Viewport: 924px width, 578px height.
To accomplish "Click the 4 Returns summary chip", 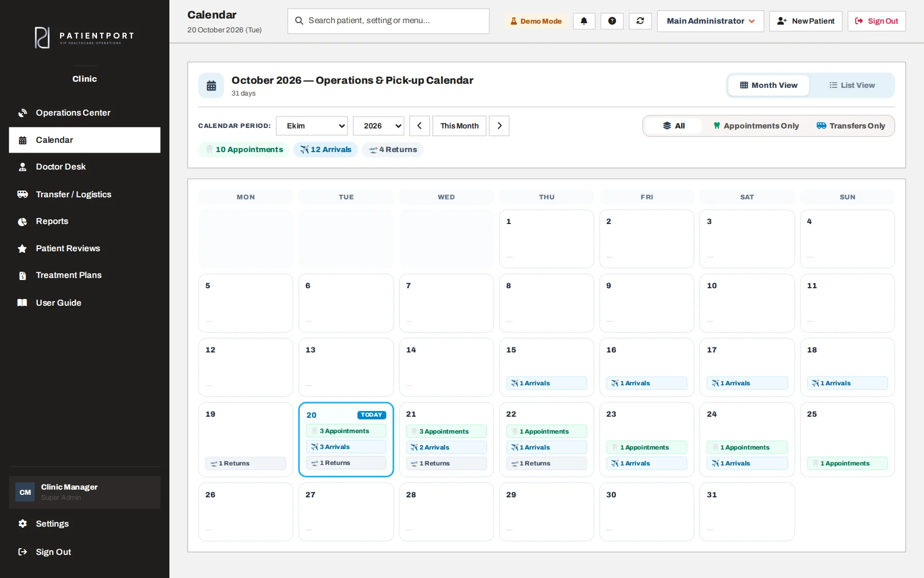I will pos(393,150).
